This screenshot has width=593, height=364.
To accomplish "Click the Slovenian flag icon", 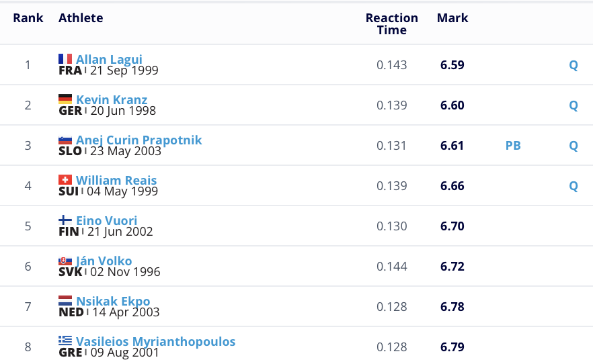I will click(65, 140).
